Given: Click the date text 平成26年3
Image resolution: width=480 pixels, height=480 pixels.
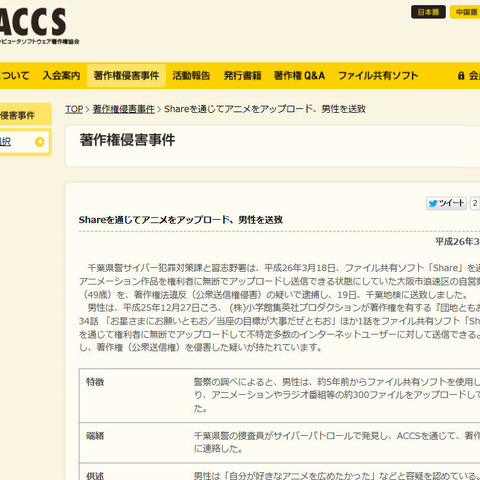Looking at the screenshot, I should 458,241.
